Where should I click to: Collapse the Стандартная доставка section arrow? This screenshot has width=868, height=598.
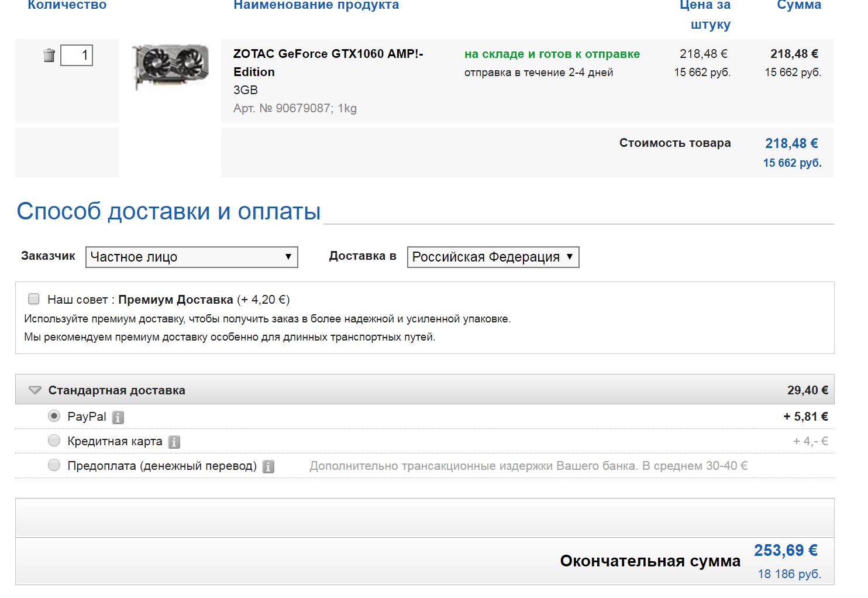click(35, 390)
